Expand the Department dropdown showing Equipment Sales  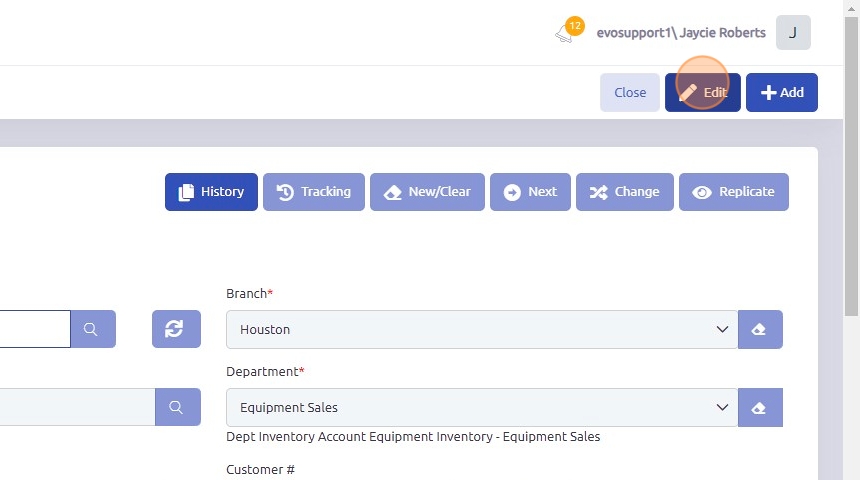(x=481, y=407)
